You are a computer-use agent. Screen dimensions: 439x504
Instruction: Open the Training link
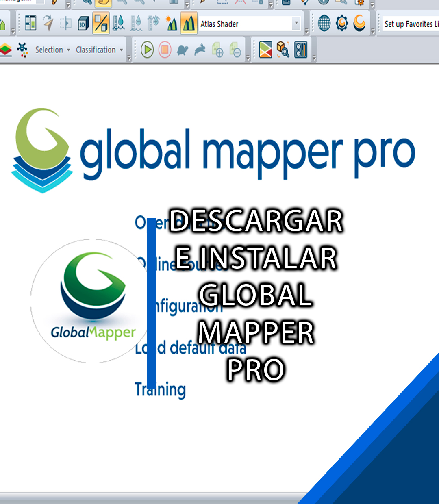click(160, 390)
